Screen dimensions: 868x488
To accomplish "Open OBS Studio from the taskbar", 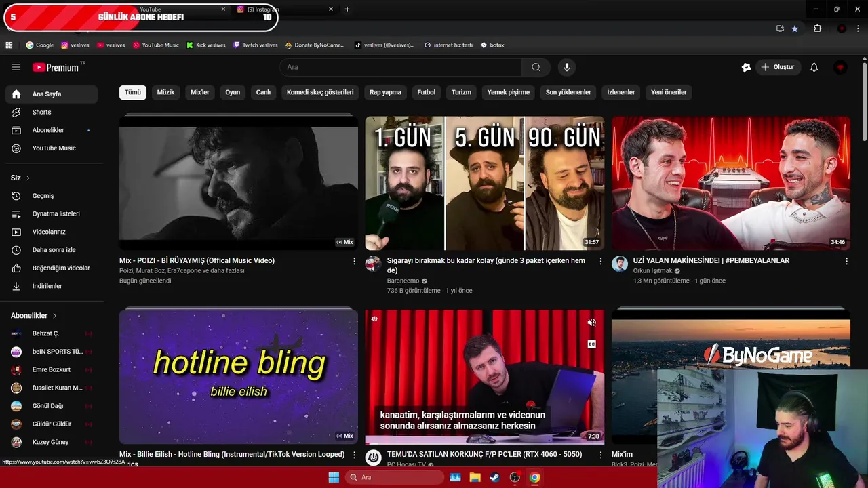I will tap(515, 477).
